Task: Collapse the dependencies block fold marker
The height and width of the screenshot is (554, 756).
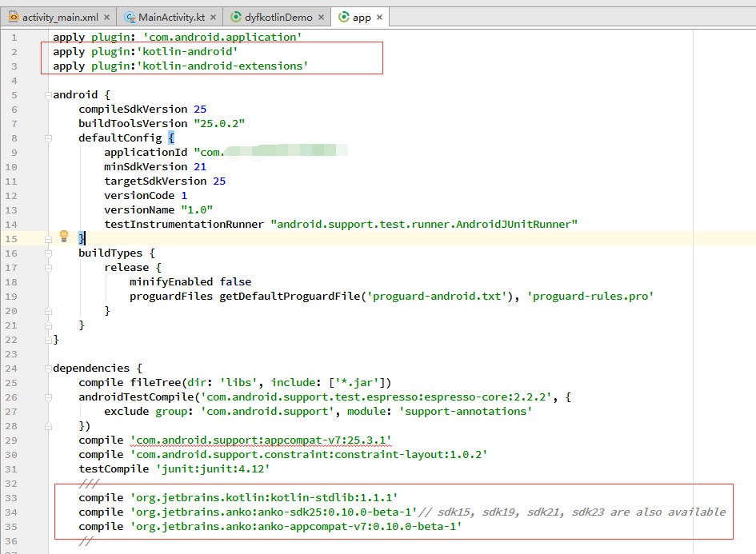Action: coord(48,369)
